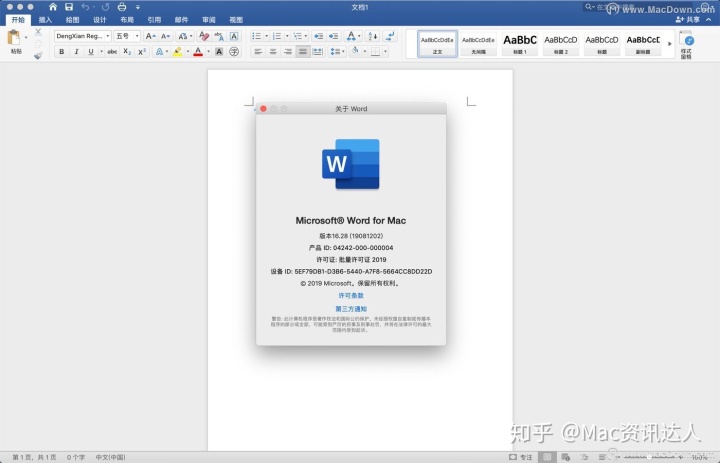Toggle Print Layout view in status bar
This screenshot has height=463, width=720.
pos(547,457)
